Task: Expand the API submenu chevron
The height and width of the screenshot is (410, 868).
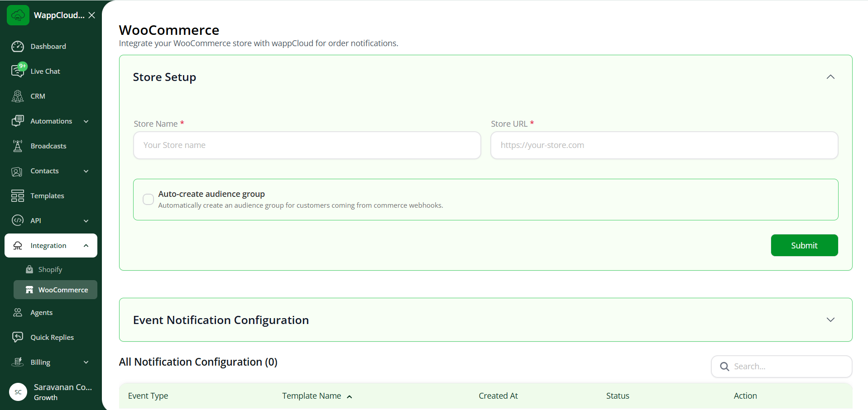Action: click(x=86, y=221)
